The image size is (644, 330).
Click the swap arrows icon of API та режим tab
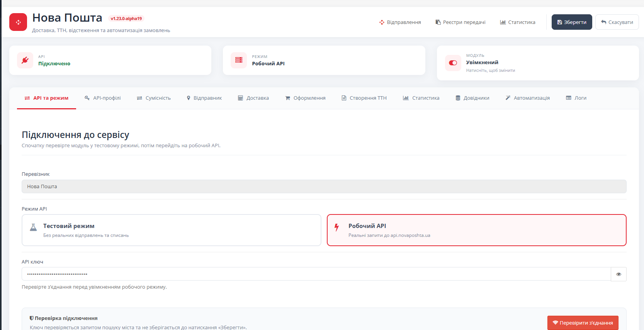coord(27,98)
